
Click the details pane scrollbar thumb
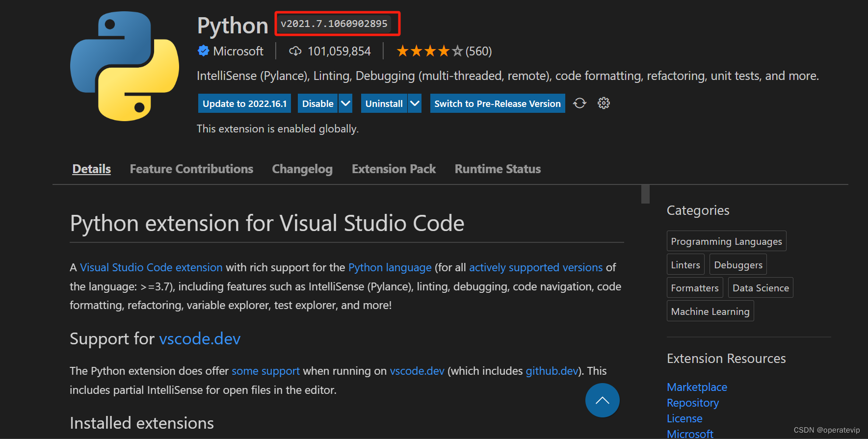(645, 194)
